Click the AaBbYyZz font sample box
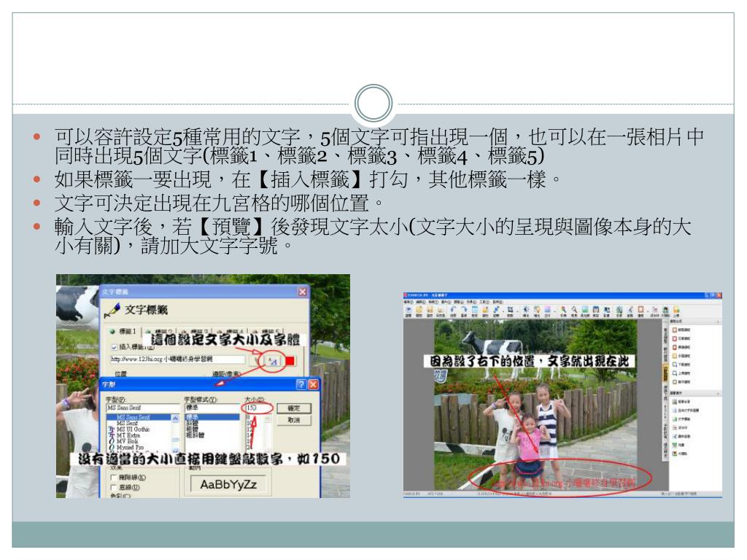The width and height of the screenshot is (747, 560). 228,484
